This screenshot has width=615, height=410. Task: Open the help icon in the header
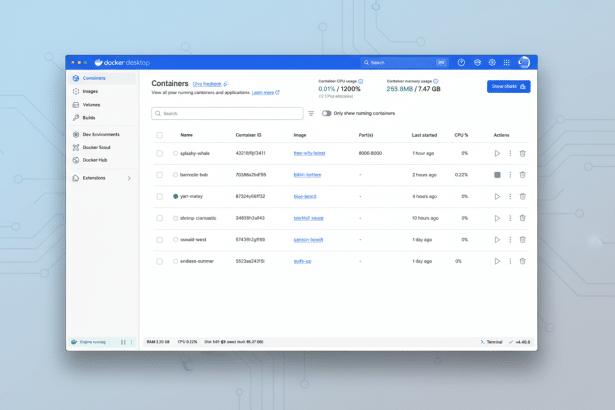(x=461, y=62)
